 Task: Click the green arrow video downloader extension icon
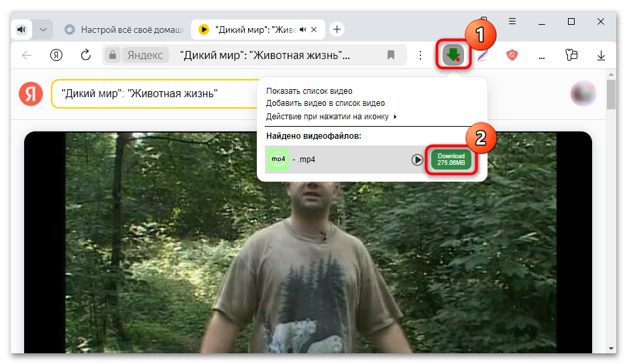point(453,55)
